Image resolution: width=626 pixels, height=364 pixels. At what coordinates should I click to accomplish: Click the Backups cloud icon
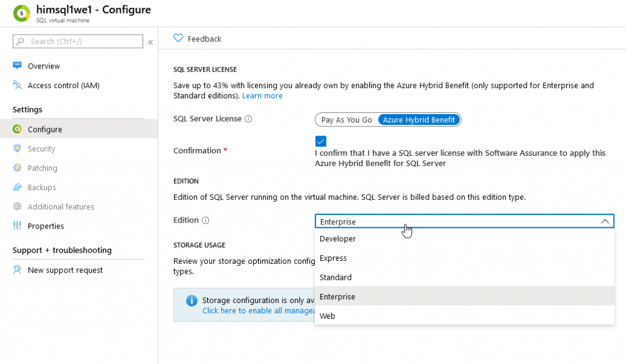17,187
